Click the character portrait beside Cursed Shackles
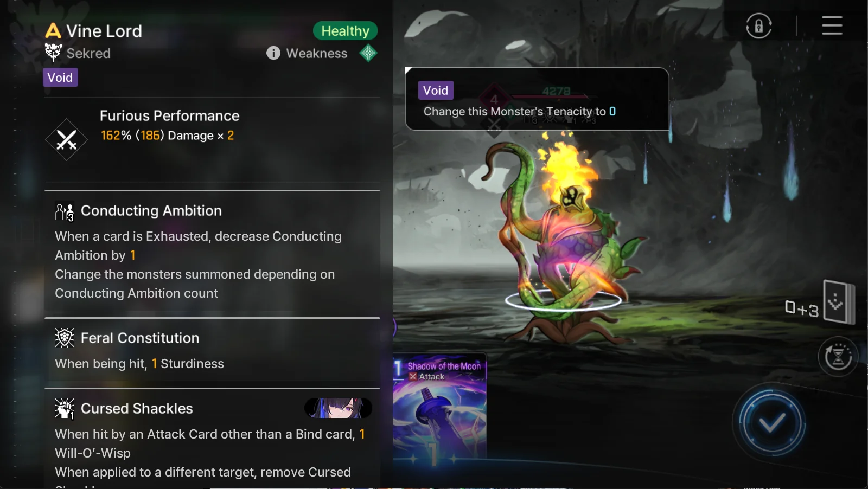This screenshot has width=868, height=489. [339, 408]
